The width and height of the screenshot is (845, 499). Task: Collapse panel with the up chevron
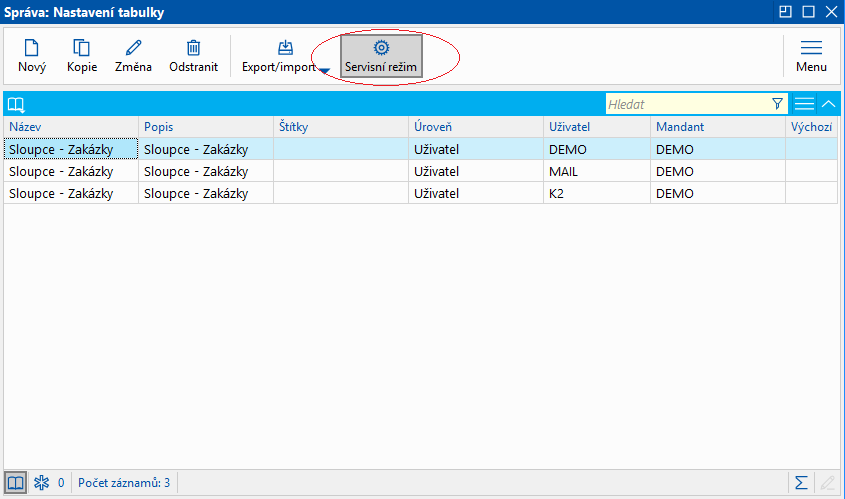pyautogui.click(x=828, y=104)
